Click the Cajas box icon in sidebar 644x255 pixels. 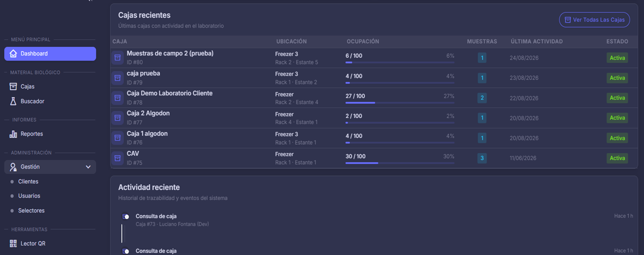[x=13, y=86]
